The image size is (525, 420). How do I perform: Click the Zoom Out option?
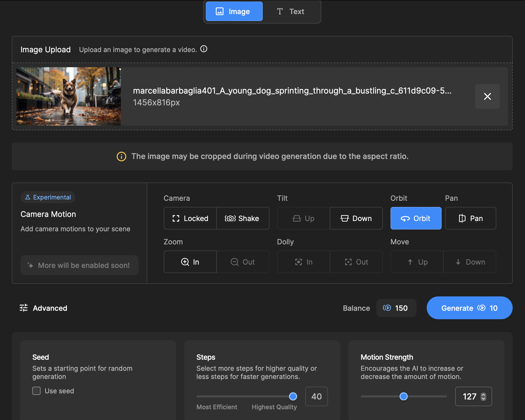(x=242, y=262)
